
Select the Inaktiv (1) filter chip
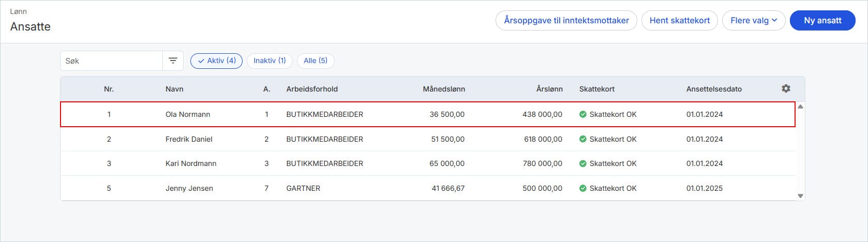coord(270,61)
